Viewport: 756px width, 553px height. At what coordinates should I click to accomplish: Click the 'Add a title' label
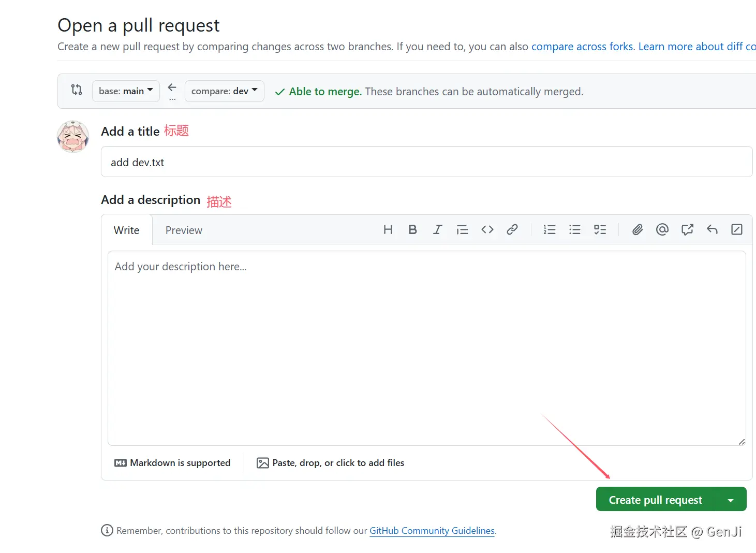(130, 132)
